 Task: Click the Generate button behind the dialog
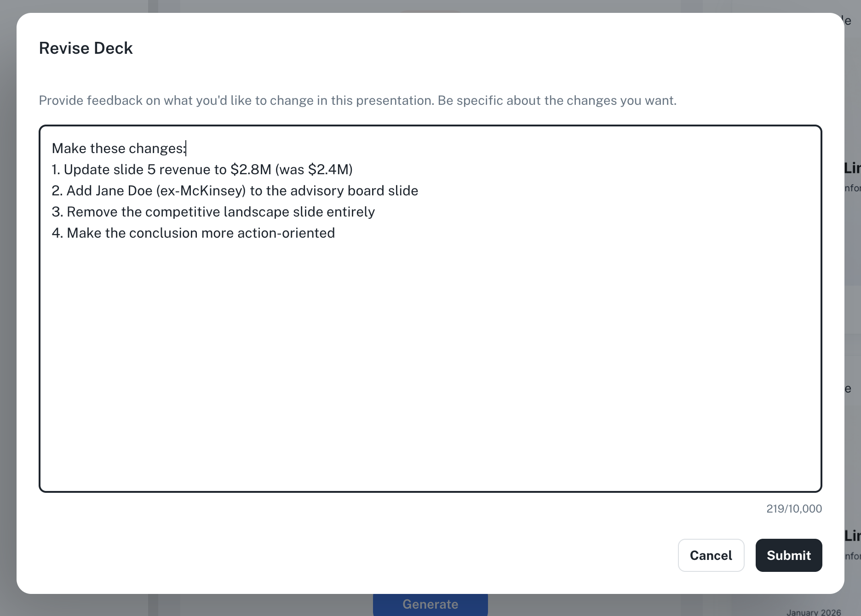(430, 604)
